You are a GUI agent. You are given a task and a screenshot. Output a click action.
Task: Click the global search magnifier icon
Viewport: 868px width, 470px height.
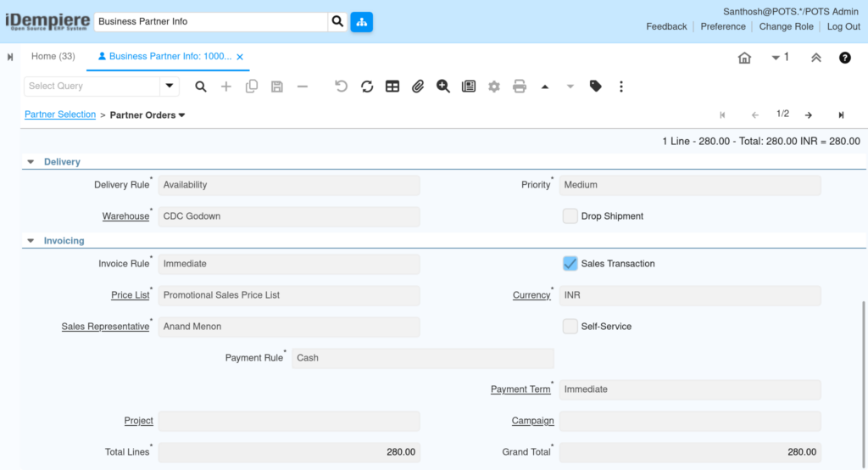tap(337, 21)
